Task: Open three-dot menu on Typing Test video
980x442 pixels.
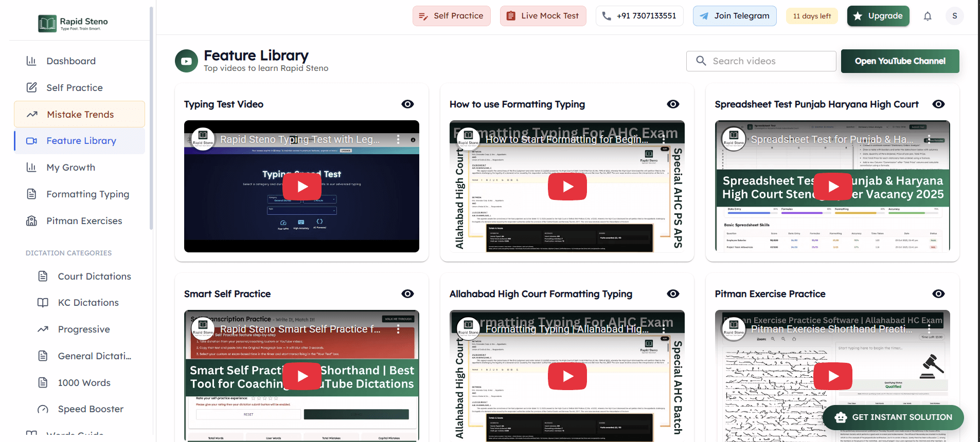Action: coord(398,139)
